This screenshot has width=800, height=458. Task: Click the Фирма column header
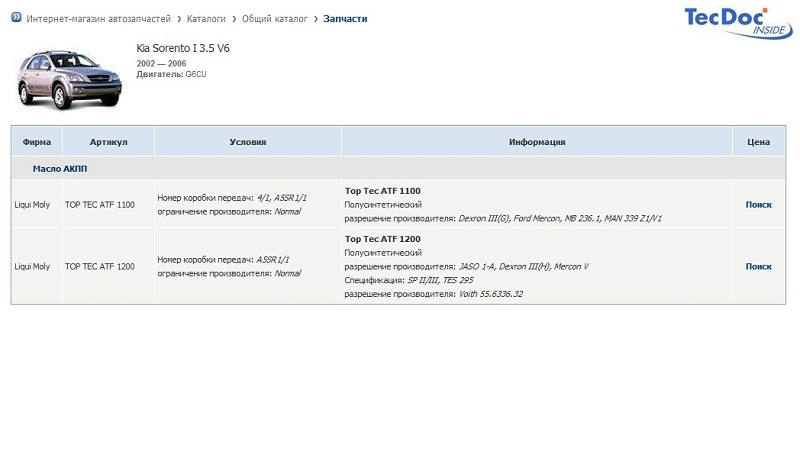pyautogui.click(x=37, y=142)
